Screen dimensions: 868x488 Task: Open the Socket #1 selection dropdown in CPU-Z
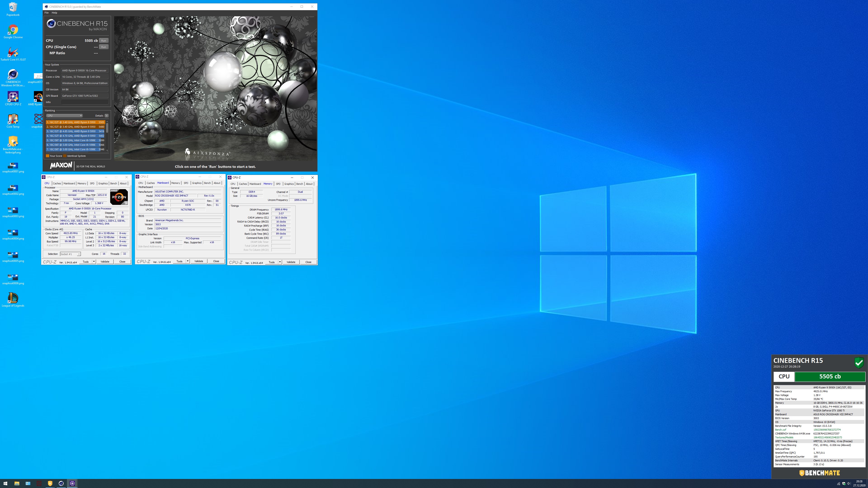(x=70, y=254)
